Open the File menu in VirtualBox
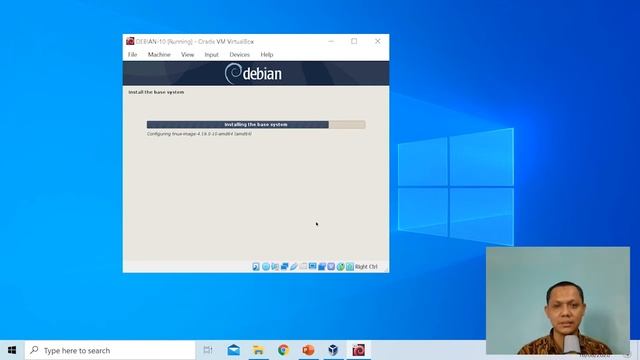 coord(132,54)
